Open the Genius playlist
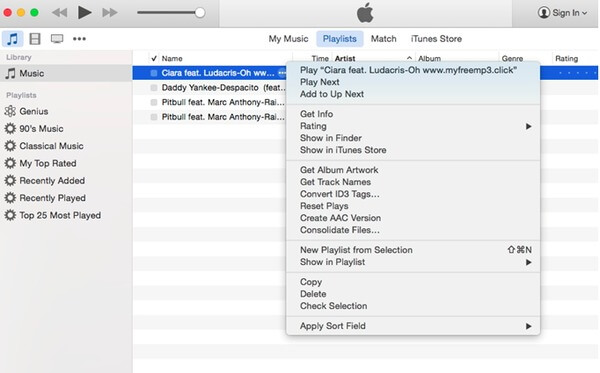The width and height of the screenshot is (600, 373). click(34, 111)
